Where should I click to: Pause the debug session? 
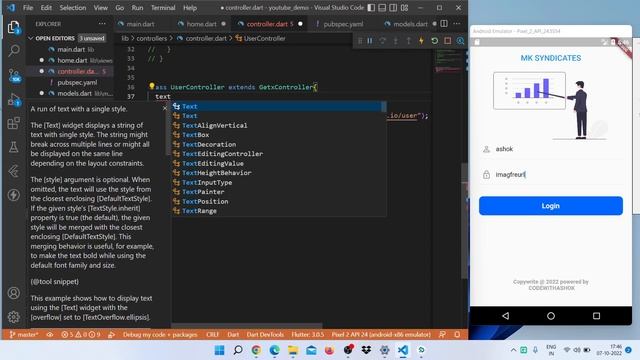[x=369, y=41]
